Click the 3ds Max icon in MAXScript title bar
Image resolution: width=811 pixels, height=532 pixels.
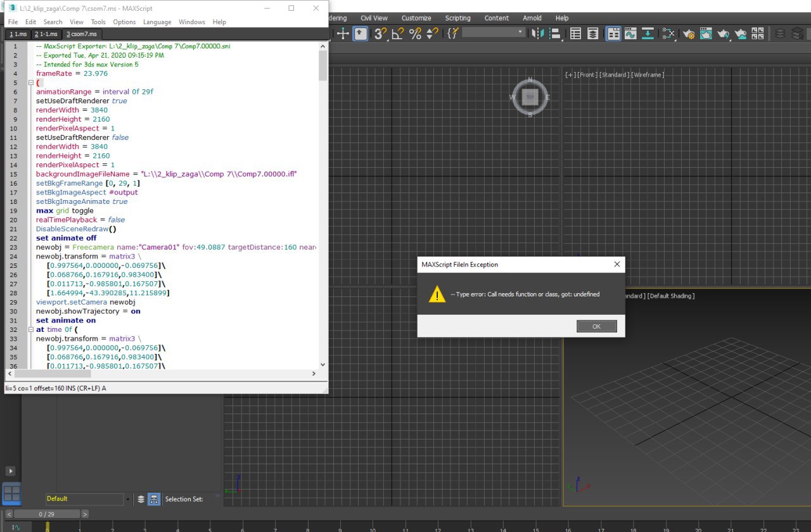tap(11, 8)
